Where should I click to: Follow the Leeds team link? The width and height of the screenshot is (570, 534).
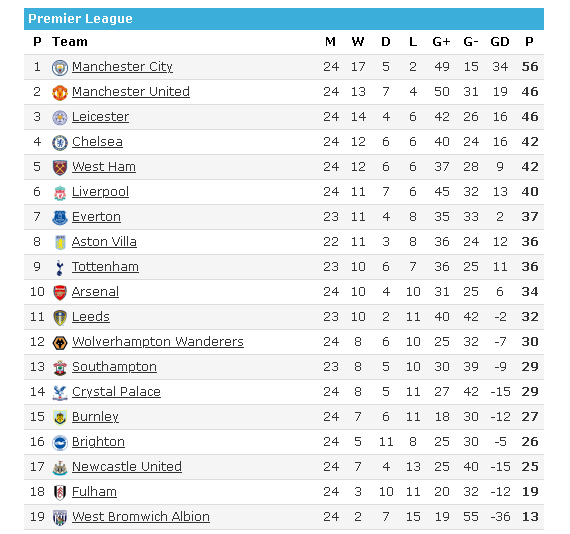pos(91,317)
